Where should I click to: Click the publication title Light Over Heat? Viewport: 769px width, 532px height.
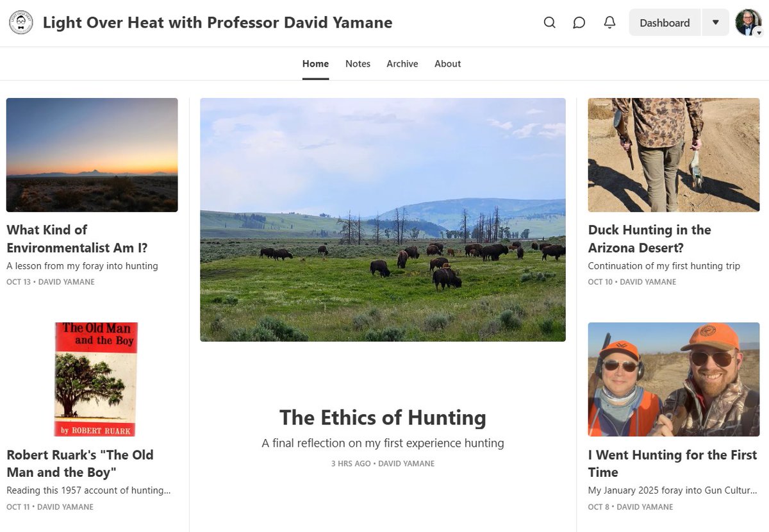[x=217, y=22]
